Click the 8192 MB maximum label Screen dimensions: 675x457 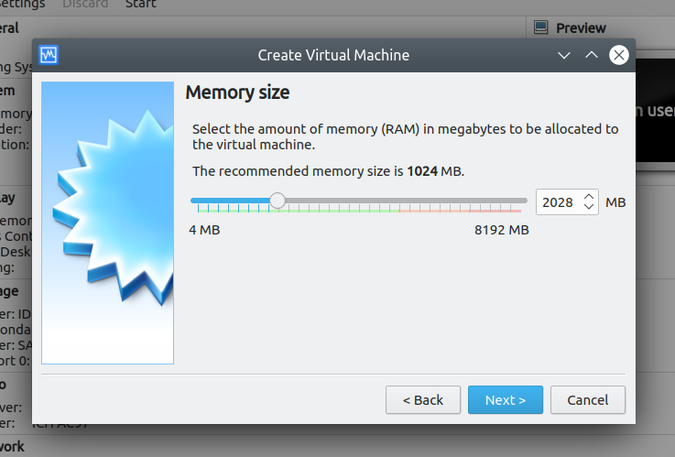point(501,230)
